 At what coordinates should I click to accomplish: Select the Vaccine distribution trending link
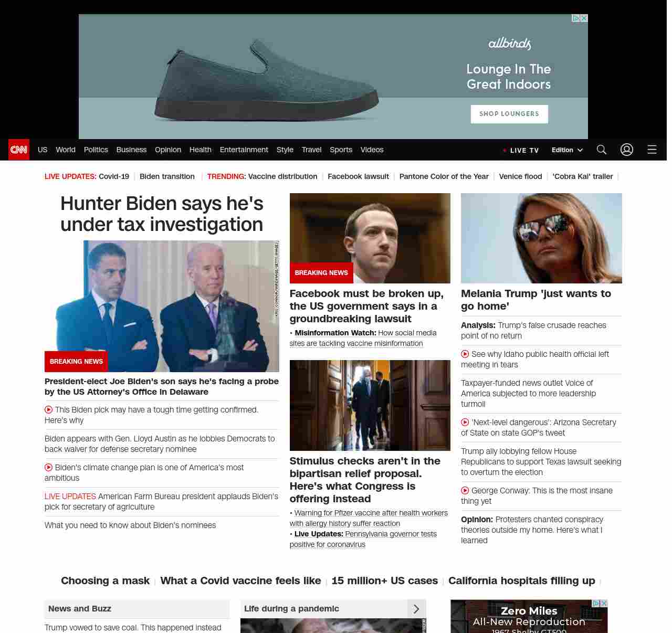point(282,176)
